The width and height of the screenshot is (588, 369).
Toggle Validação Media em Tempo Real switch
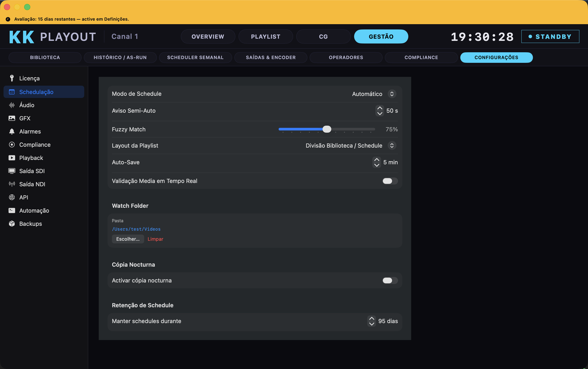coord(390,181)
